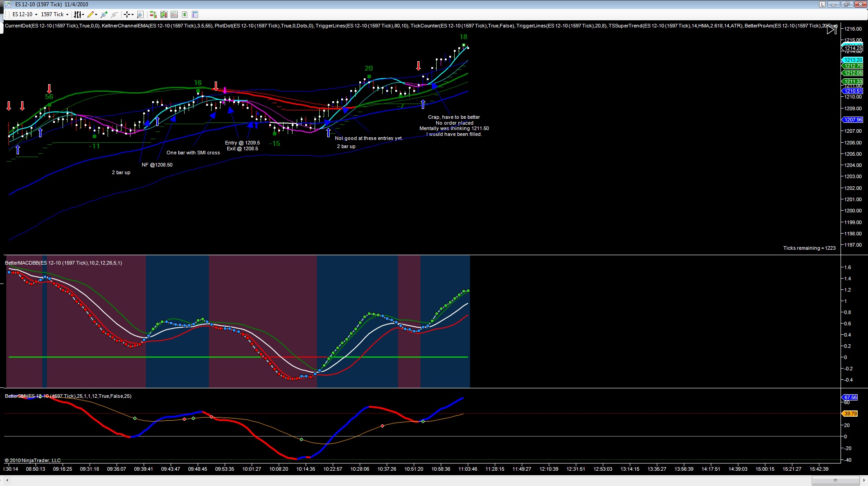Click the green 18 swing label

point(463,37)
